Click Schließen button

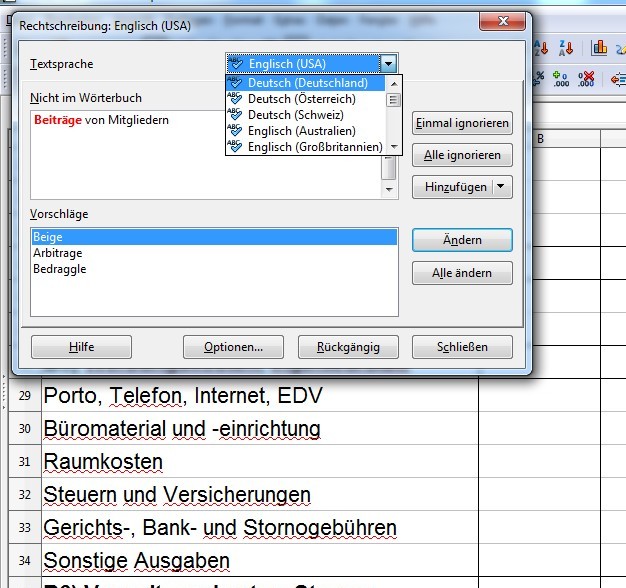(x=462, y=347)
